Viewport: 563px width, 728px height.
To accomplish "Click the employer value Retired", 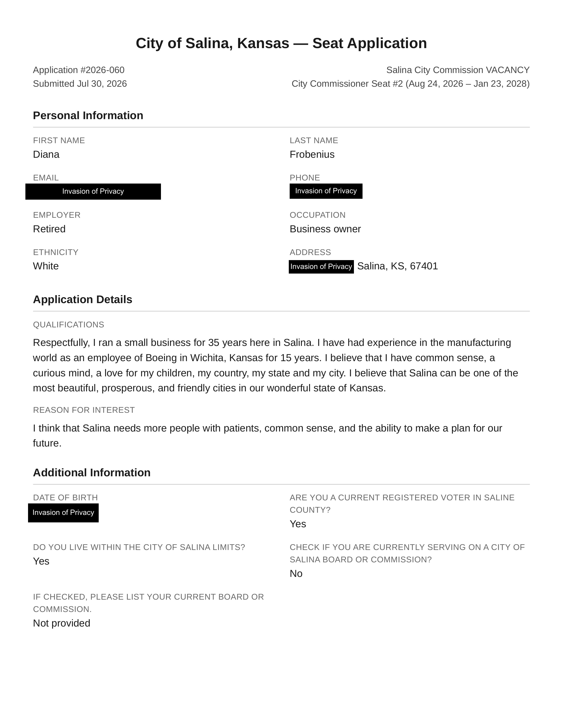I will [49, 229].
